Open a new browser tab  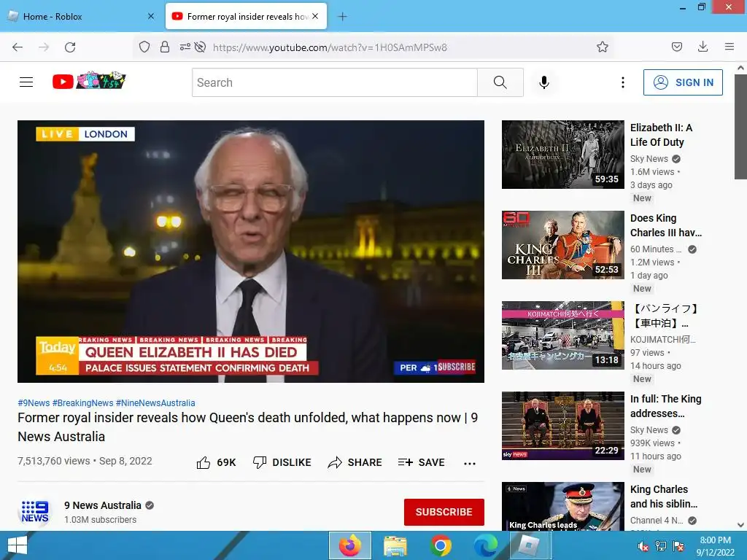pyautogui.click(x=342, y=17)
